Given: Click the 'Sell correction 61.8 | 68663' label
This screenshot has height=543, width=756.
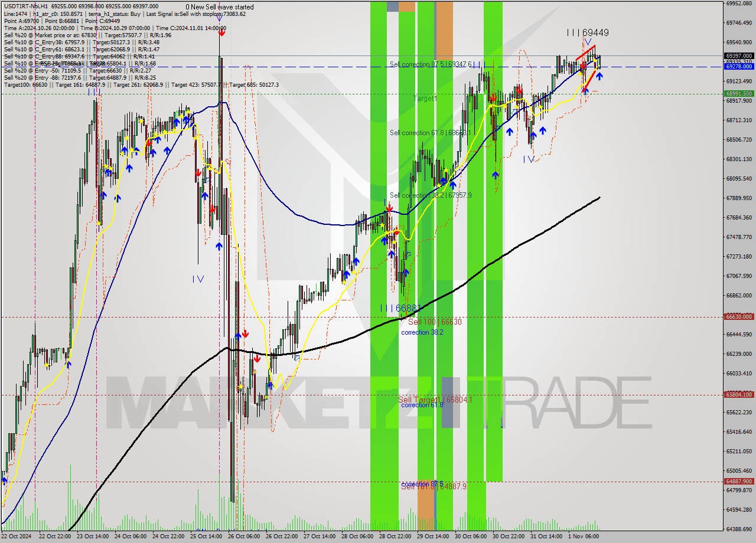Looking at the screenshot, I should point(429,133).
